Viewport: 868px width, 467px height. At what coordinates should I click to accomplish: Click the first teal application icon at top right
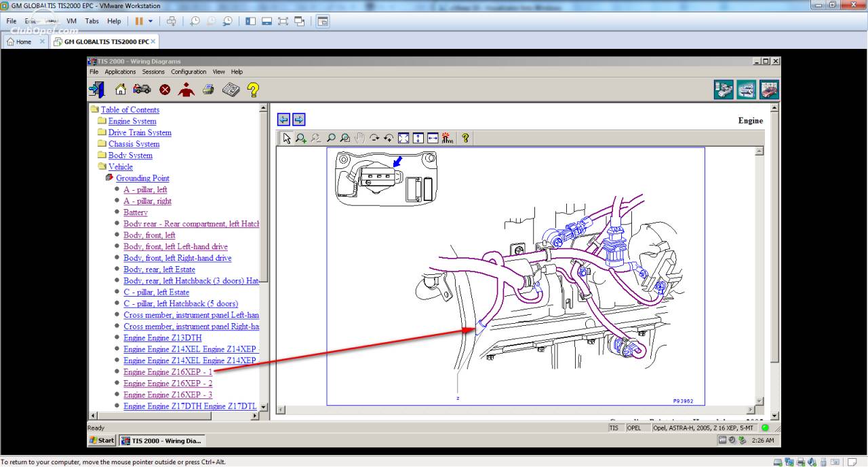(724, 90)
